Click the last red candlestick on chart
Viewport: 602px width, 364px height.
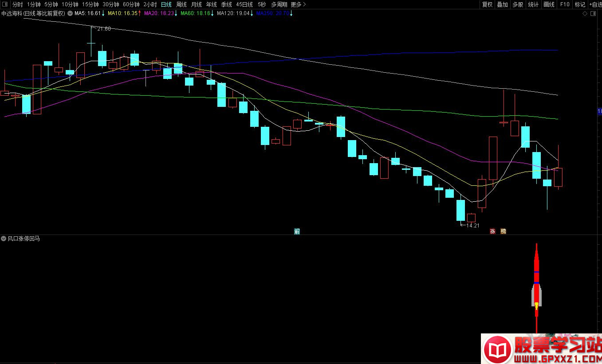[x=558, y=177]
